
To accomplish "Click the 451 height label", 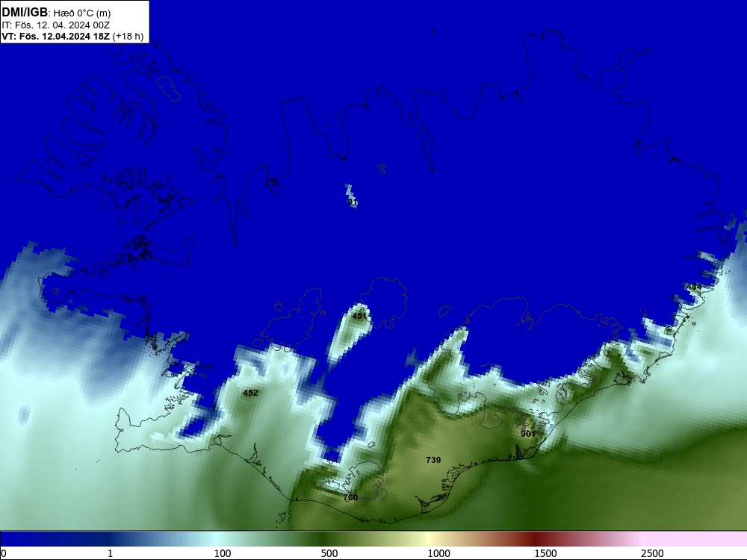I will pos(359,316).
